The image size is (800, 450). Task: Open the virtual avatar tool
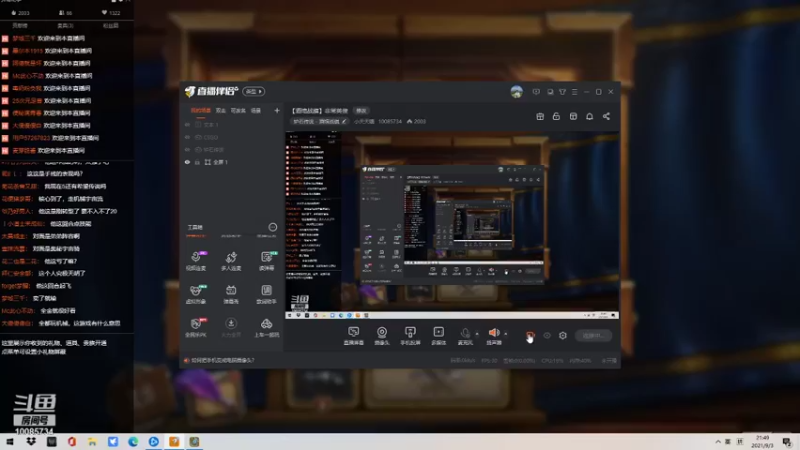[x=196, y=294]
